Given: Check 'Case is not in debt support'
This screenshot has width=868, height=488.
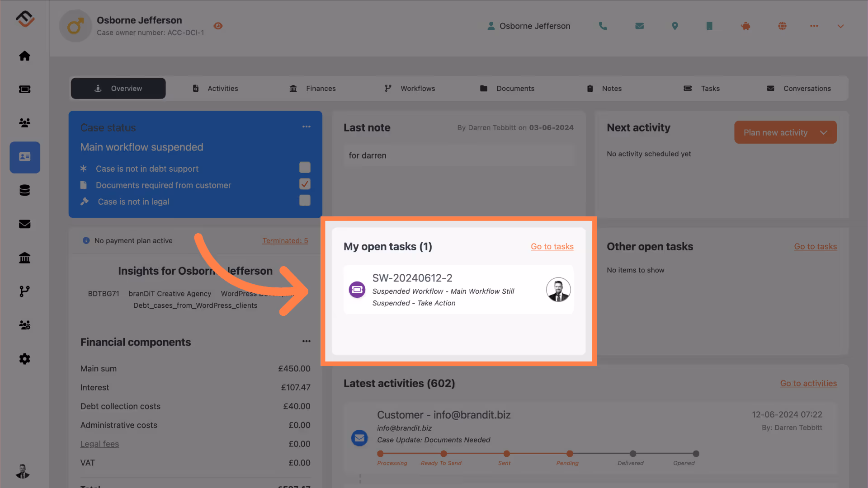Looking at the screenshot, I should click(x=305, y=168).
